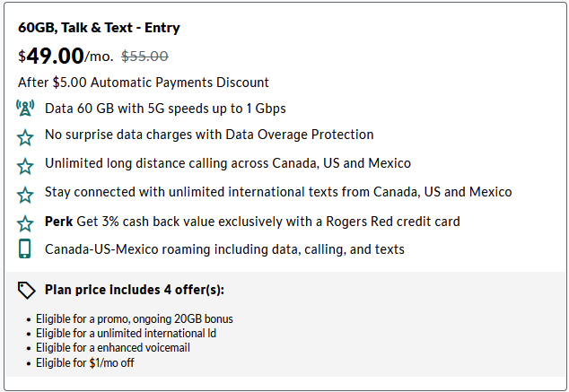Click the unlimited international ld offer item
The height and width of the screenshot is (392, 569).
point(126,334)
